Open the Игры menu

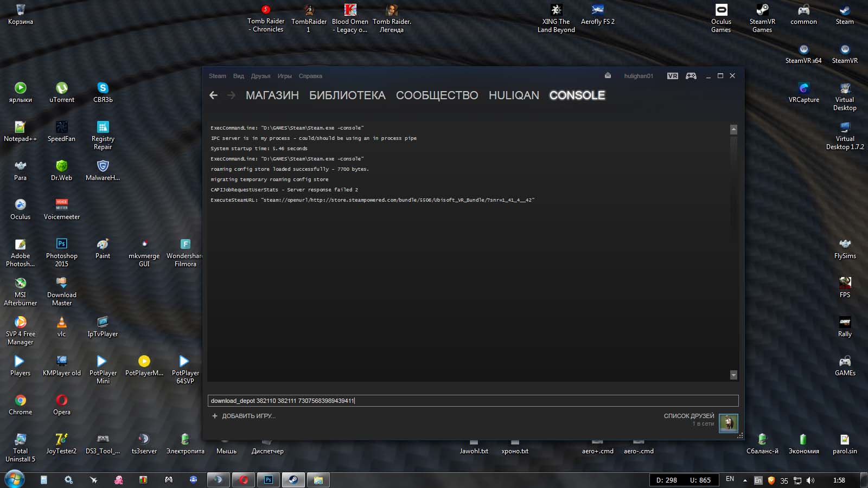[x=285, y=76]
